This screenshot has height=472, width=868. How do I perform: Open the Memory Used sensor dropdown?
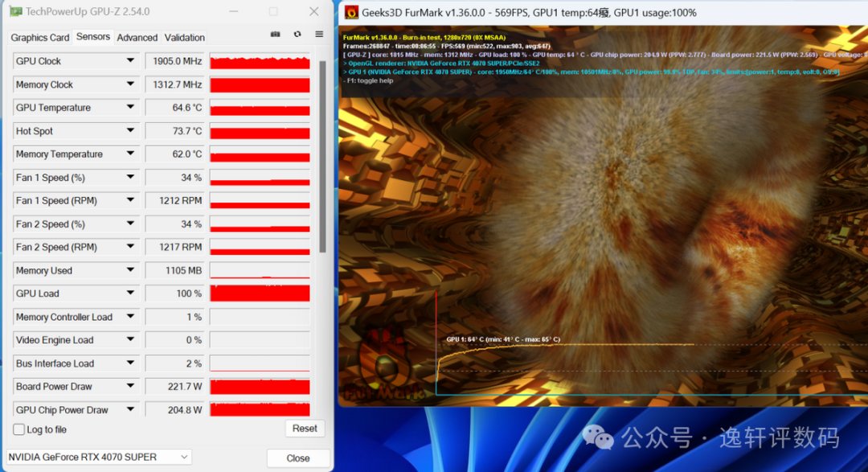pyautogui.click(x=130, y=270)
